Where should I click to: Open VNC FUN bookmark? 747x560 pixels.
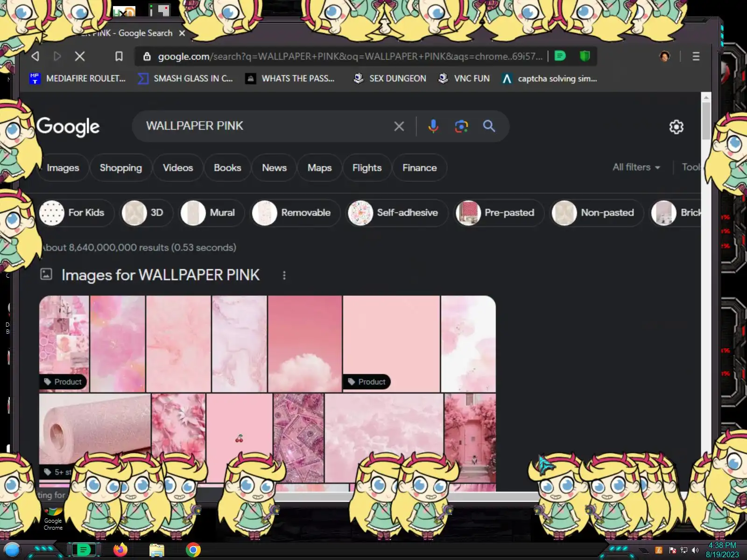point(464,79)
